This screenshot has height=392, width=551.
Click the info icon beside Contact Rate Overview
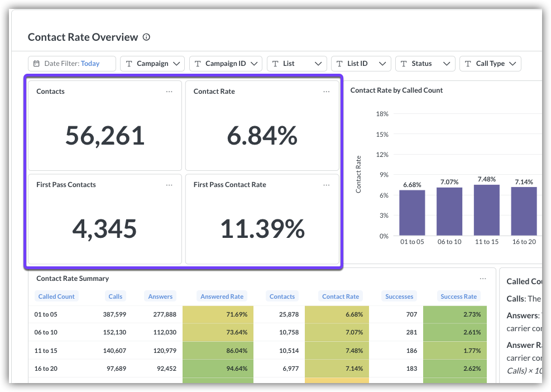146,37
